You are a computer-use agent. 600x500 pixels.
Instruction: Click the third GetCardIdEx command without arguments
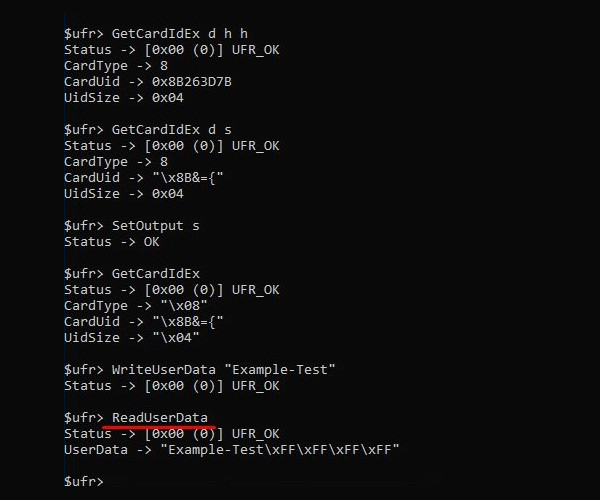tap(155, 274)
